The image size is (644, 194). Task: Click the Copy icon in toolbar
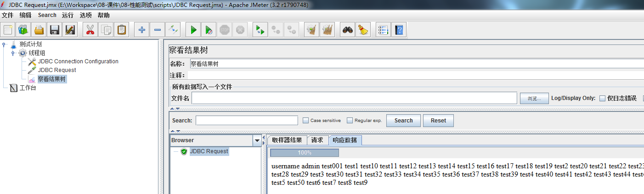click(106, 30)
